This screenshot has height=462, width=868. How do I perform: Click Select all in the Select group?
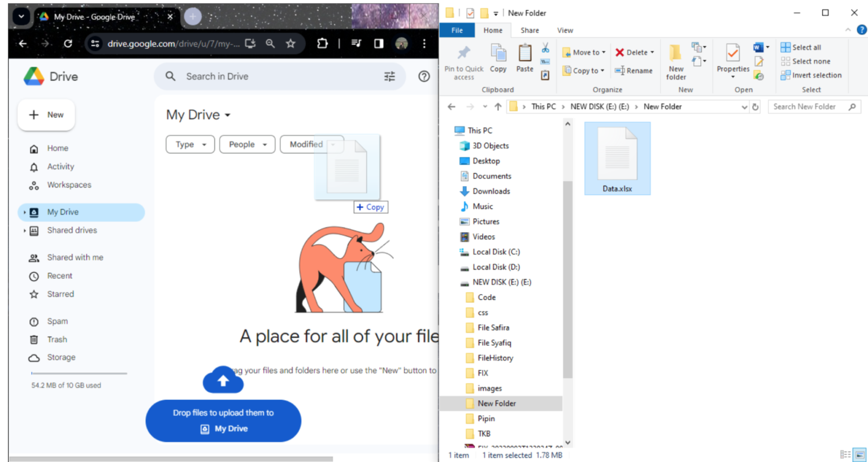[801, 47]
